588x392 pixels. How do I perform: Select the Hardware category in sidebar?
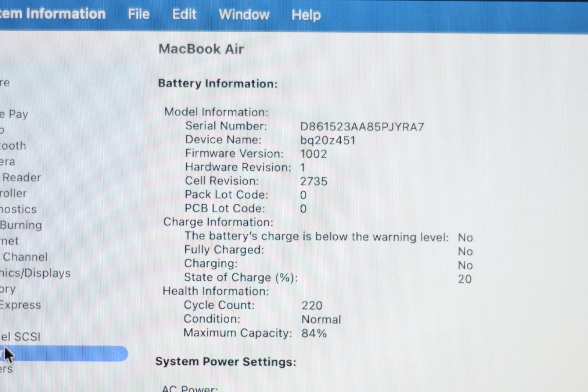pyautogui.click(x=5, y=82)
